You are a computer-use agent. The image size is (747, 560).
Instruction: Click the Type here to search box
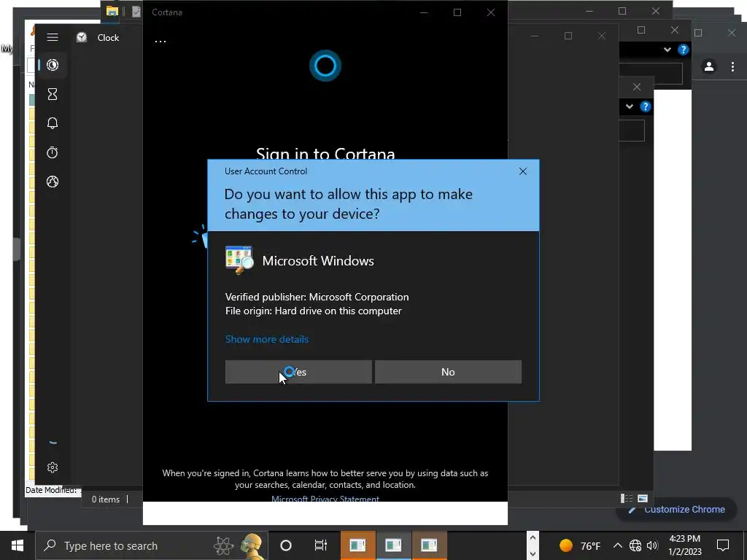pyautogui.click(x=152, y=545)
